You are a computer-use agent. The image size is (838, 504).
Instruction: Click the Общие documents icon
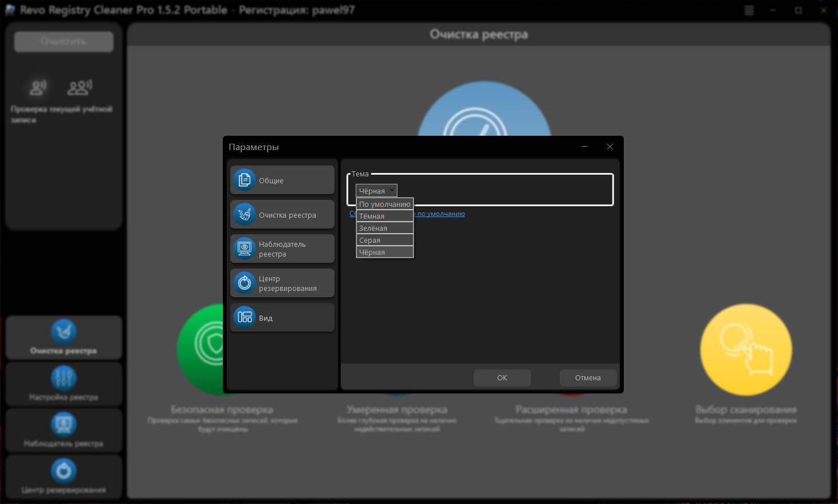(245, 180)
